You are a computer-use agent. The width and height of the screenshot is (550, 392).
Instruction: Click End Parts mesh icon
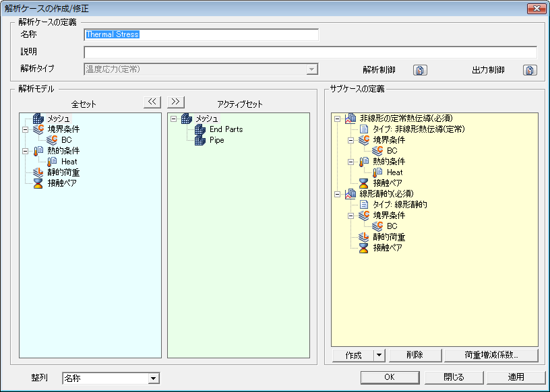(200, 129)
